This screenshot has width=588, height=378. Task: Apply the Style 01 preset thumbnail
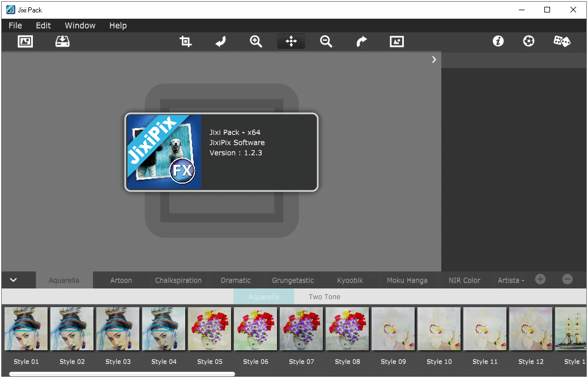[x=26, y=329]
